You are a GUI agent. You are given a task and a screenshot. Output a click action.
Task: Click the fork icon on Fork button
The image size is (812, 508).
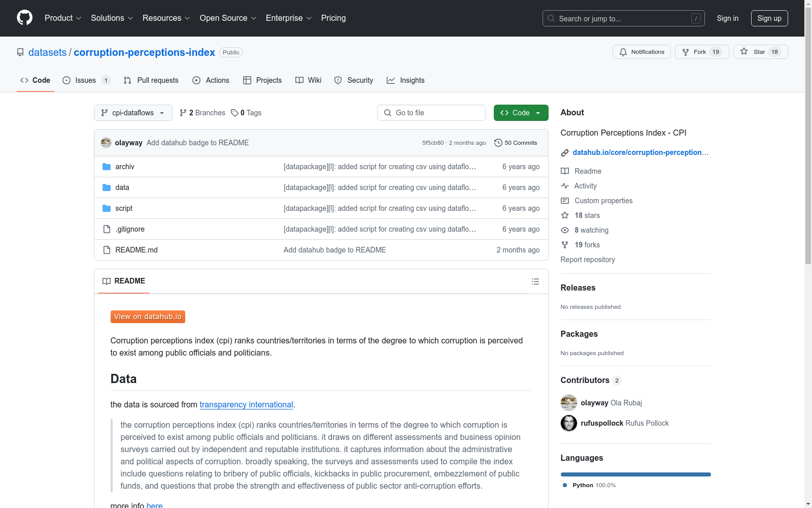click(686, 52)
